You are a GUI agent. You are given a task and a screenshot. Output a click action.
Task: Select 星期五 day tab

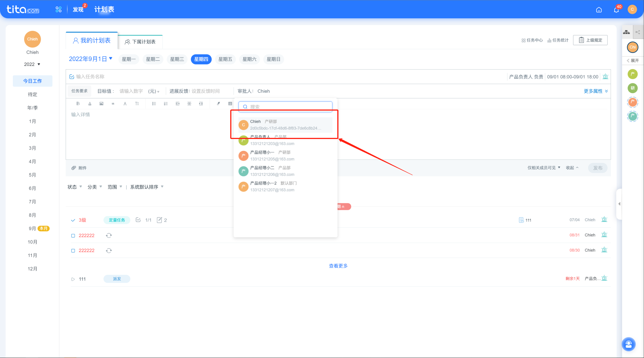coord(225,59)
